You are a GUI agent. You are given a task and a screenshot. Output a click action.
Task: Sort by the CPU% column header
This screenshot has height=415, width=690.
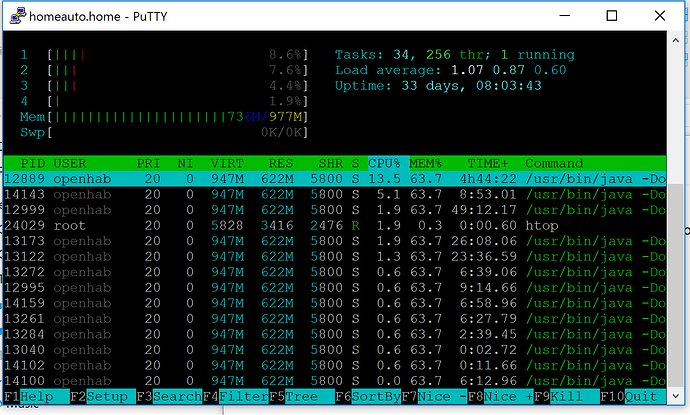pyautogui.click(x=386, y=162)
